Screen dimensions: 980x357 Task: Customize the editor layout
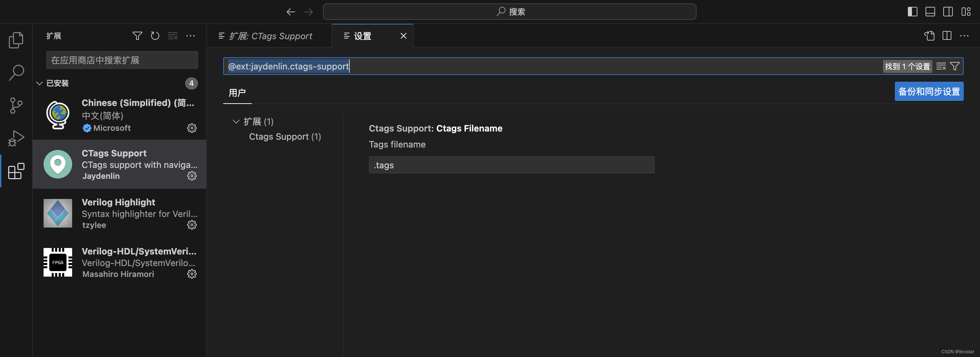966,12
